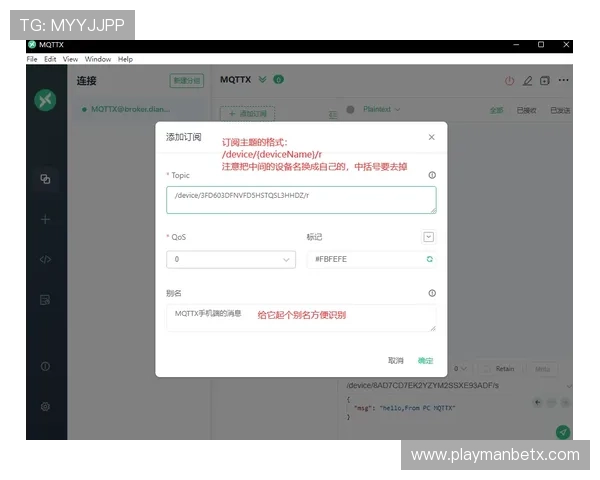Click the 取消 cancel button

[x=396, y=361]
